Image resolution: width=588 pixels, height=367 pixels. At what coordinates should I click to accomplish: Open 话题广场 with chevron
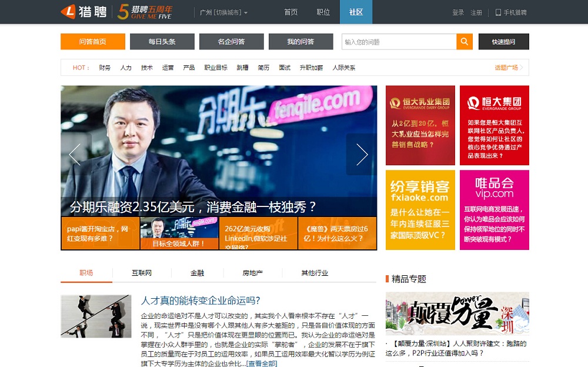pyautogui.click(x=509, y=68)
